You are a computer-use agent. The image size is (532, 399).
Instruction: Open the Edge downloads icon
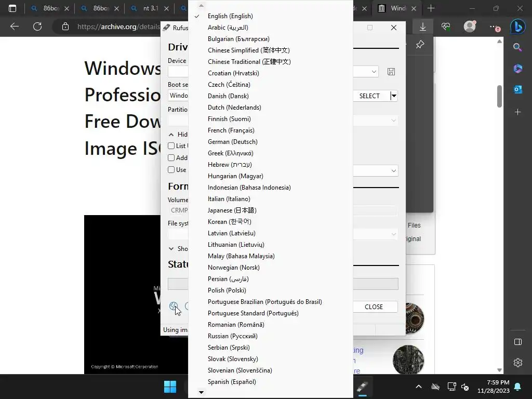[423, 26]
